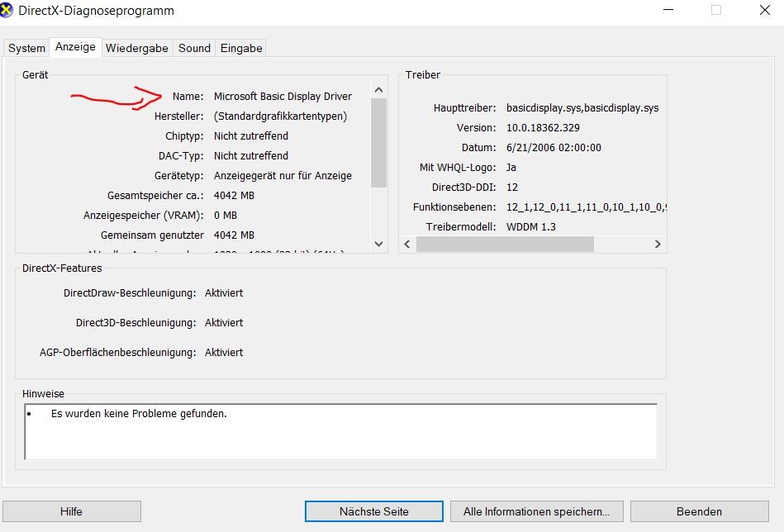Click the 'Name:' label
This screenshot has height=532, width=784.
188,96
